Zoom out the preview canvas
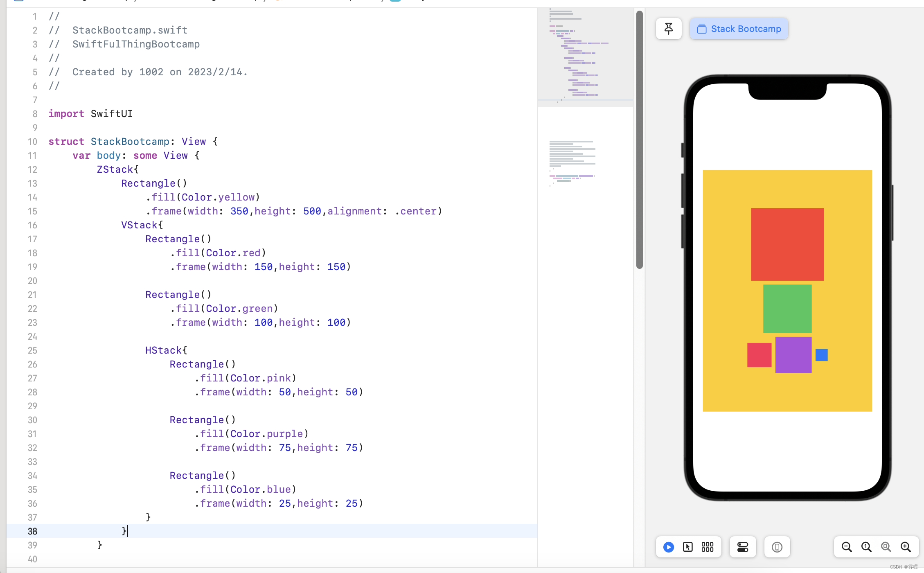This screenshot has height=573, width=924. 846,546
